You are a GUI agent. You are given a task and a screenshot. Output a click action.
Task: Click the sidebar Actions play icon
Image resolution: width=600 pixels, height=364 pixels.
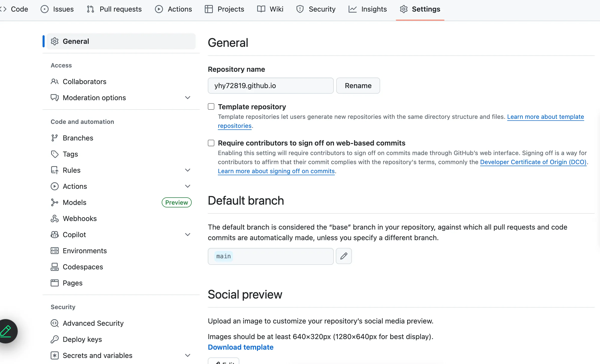coord(55,186)
